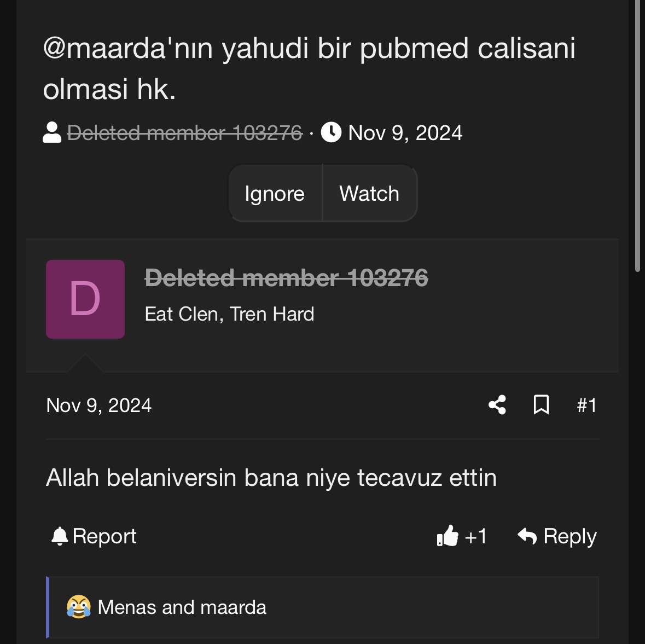Screen dimensions: 645x644
Task: Click the share icon on post #1
Action: pos(497,405)
